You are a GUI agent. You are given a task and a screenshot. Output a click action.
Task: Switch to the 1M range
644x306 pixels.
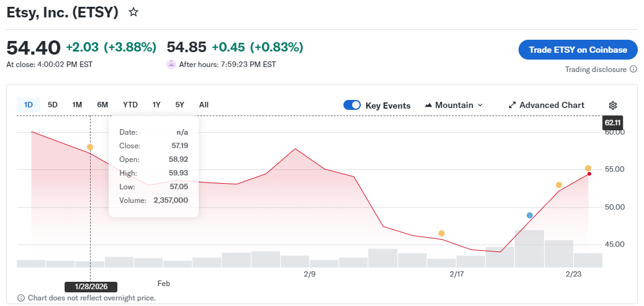tap(77, 105)
